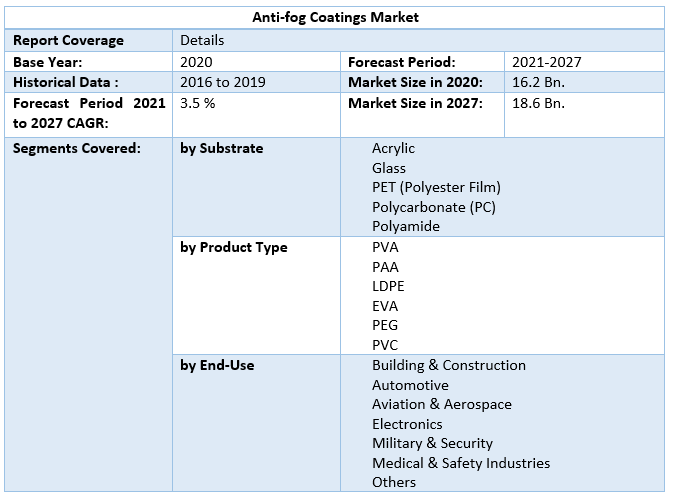Select the Building & Construction entry
Image resolution: width=684 pixels, height=500 pixels.
(x=448, y=365)
